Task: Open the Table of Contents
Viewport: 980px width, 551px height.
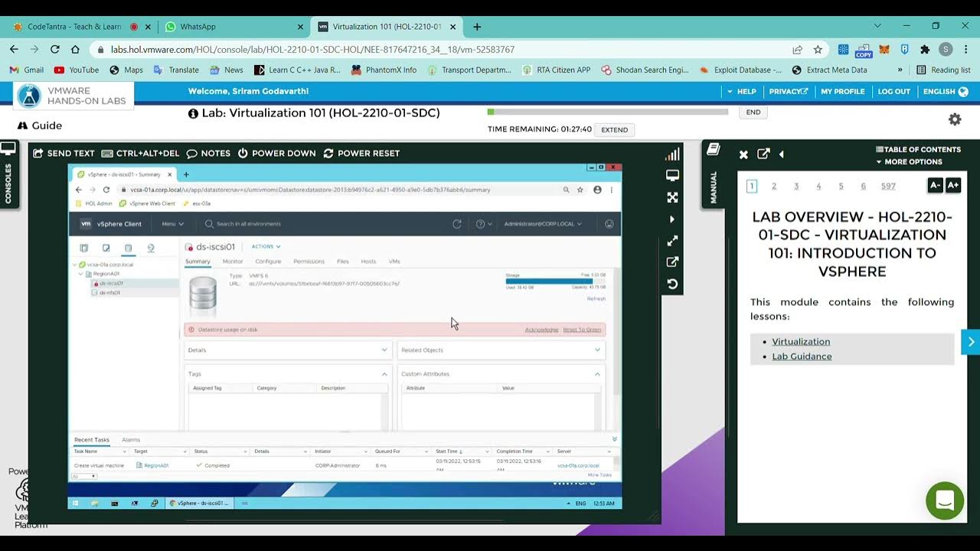Action: click(918, 149)
